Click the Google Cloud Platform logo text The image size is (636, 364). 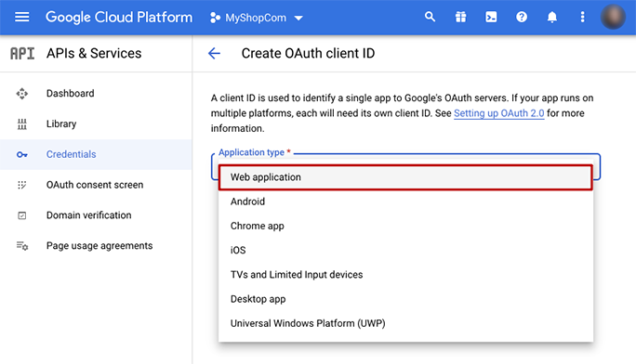pos(119,18)
